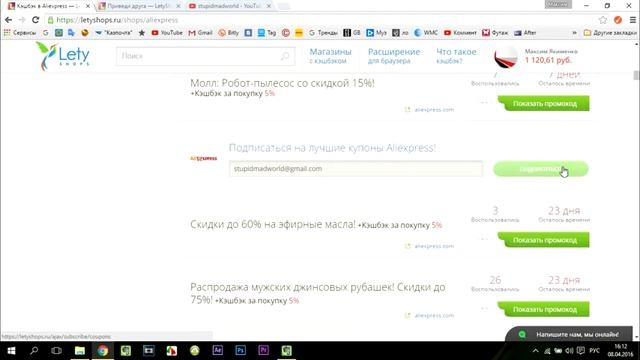
Task: Click the LetyShops logo
Action: coord(62,56)
